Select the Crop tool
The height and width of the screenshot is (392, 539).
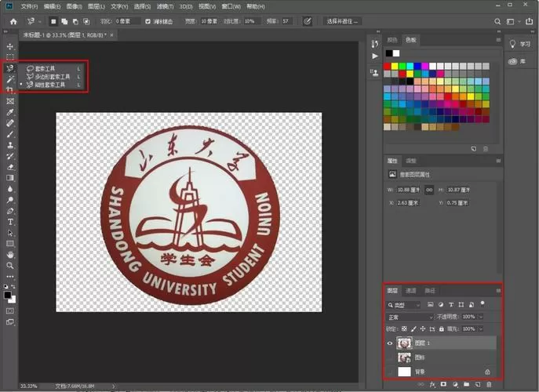click(x=10, y=90)
